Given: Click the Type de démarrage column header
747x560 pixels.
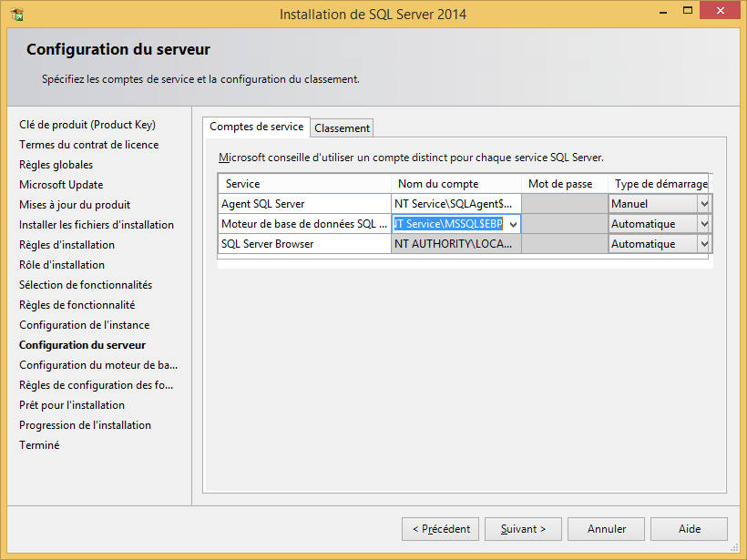Looking at the screenshot, I should (659, 184).
